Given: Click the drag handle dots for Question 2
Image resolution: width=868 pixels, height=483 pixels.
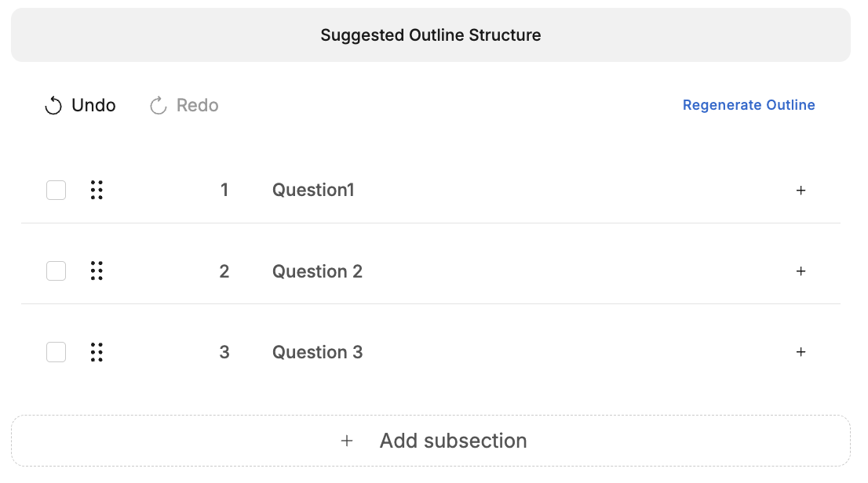Looking at the screenshot, I should pyautogui.click(x=97, y=271).
